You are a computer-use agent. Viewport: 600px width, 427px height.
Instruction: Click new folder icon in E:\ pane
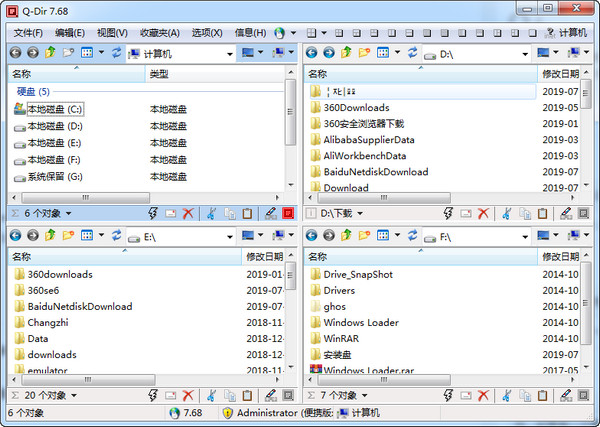[68, 235]
